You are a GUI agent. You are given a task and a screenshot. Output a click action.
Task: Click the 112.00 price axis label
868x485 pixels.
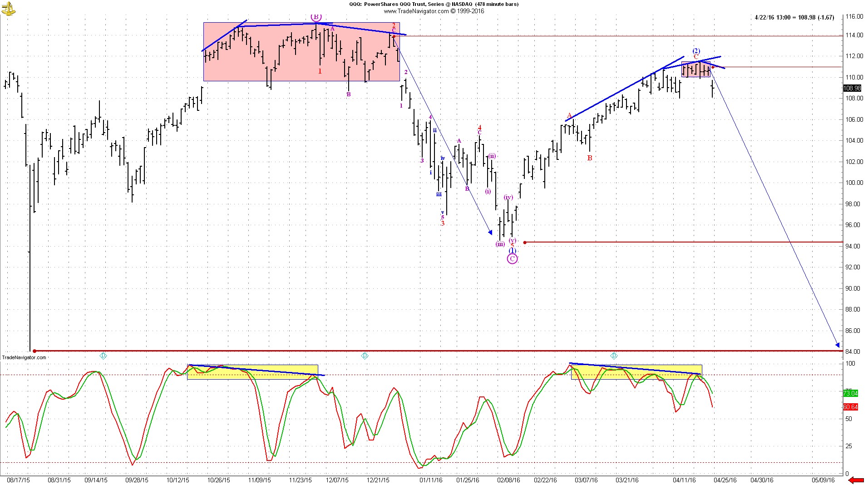tap(854, 56)
